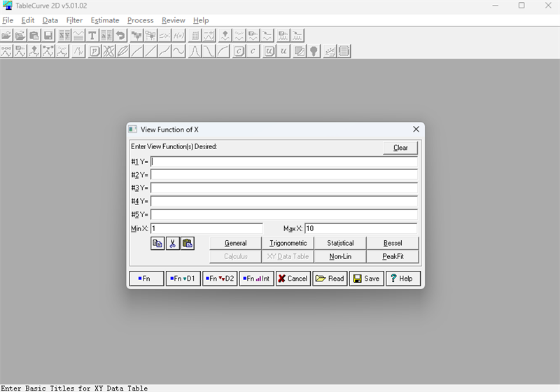Image resolution: width=560 pixels, height=392 pixels.
Task: Click the calculator grid icon in the toolbar
Action: [195, 35]
